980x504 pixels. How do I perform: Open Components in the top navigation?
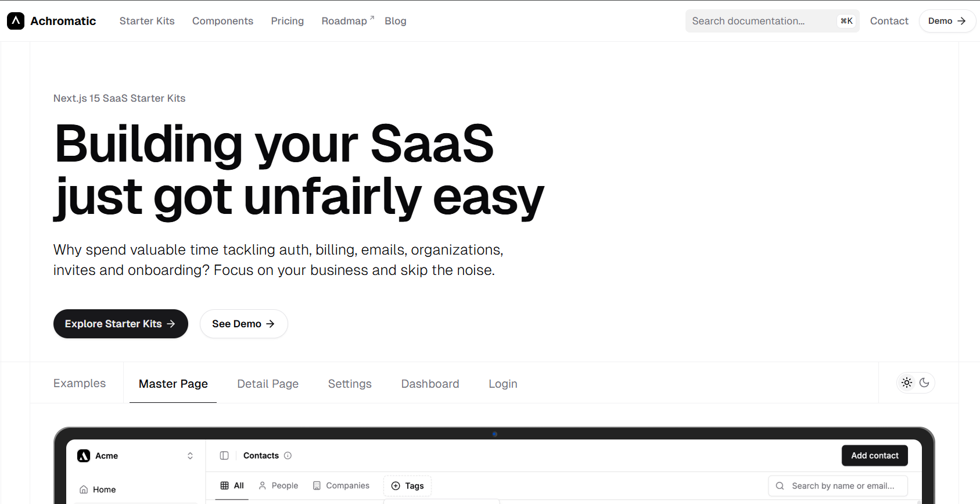coord(222,21)
